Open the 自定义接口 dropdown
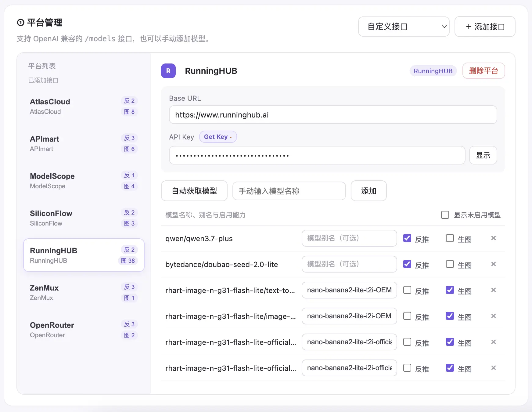This screenshot has width=532, height=412. point(404,27)
